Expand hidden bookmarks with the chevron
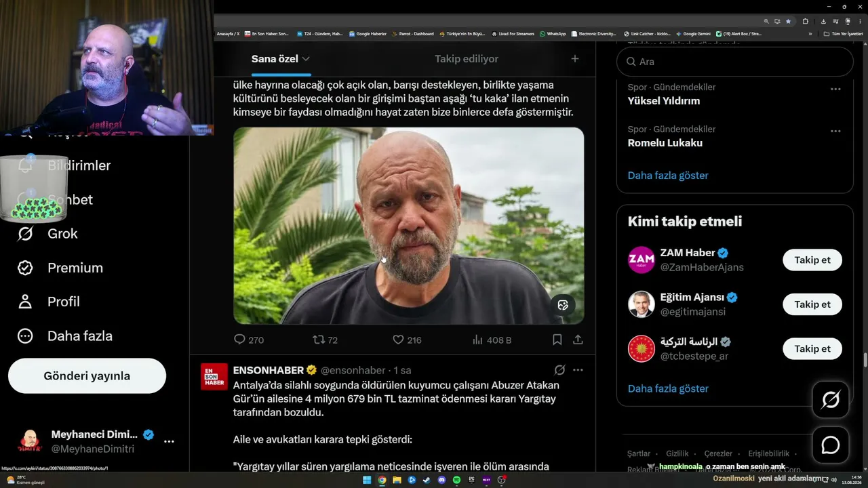This screenshot has width=868, height=488. pyautogui.click(x=810, y=34)
